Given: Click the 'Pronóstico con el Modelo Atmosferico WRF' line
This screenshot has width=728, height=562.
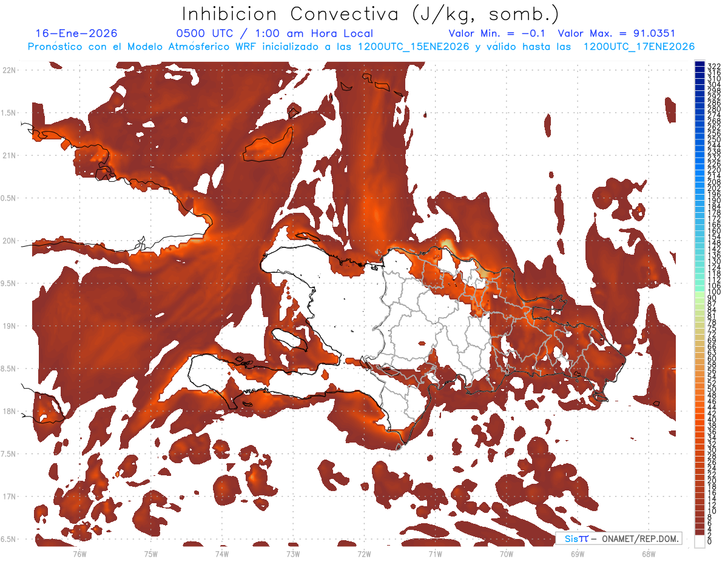Looking at the screenshot, I should click(361, 47).
